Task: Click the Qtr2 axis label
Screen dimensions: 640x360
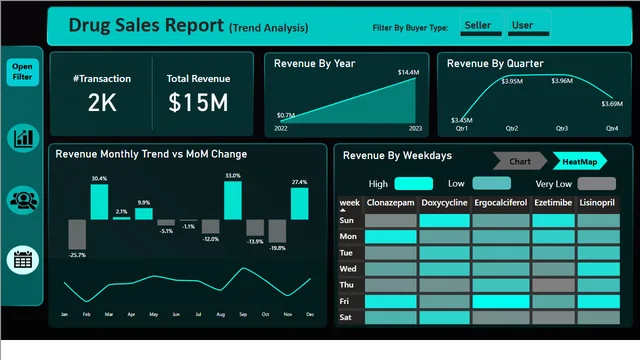Action: pos(511,128)
